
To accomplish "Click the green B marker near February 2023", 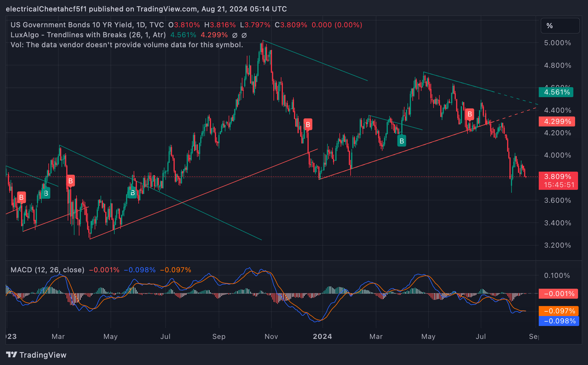I will (x=46, y=193).
